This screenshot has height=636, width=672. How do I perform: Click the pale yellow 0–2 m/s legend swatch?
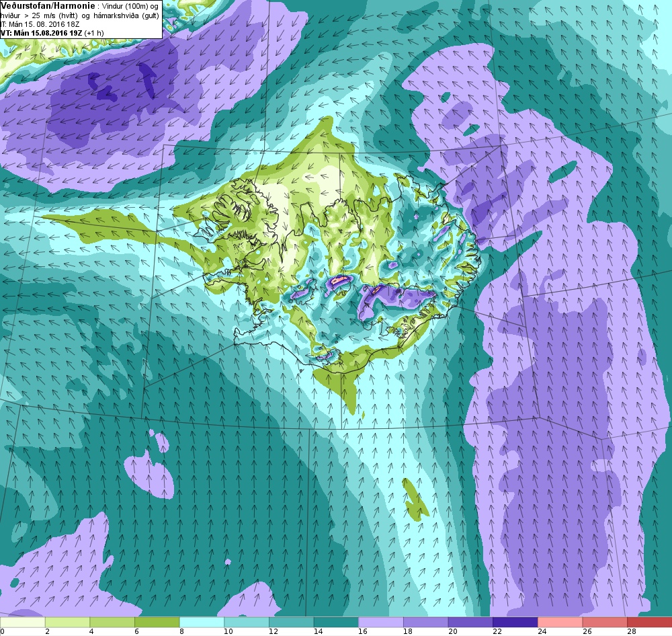22,622
